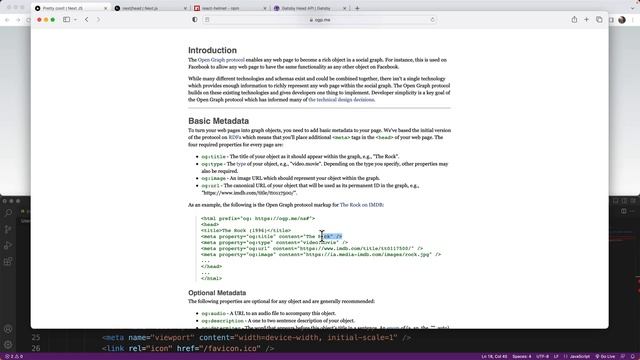640x360 pixels.
Task: Click 'Ln 18, Col 45' in the status bar
Action: point(494,356)
